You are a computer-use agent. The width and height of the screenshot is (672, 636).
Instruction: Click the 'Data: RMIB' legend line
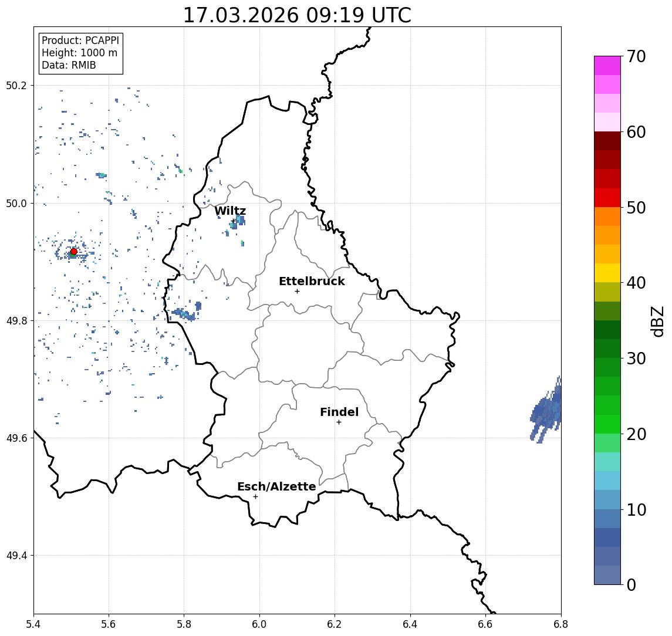pos(69,65)
